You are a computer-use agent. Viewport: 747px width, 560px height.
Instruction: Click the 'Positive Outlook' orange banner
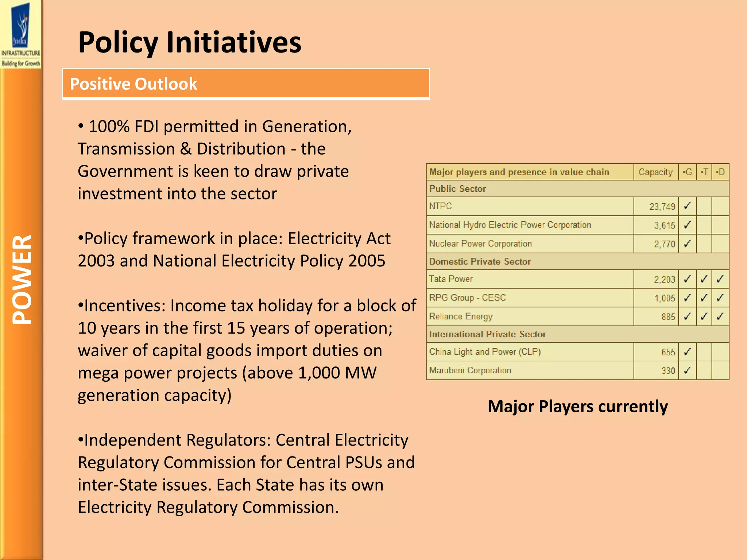(x=246, y=84)
